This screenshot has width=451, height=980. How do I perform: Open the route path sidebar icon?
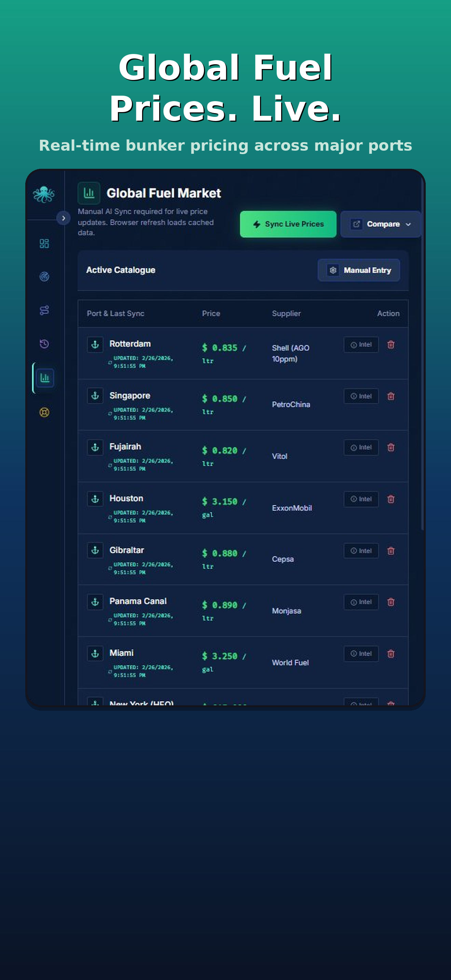[x=44, y=310]
